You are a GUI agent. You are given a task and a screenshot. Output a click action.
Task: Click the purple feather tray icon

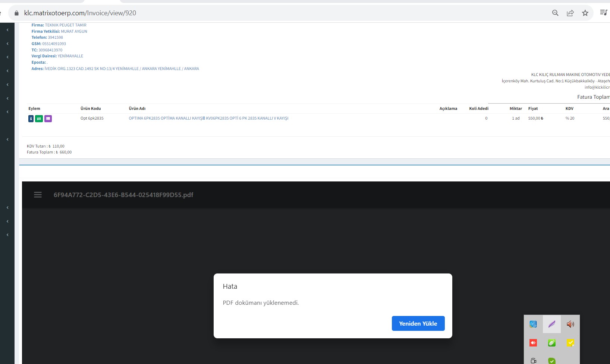pyautogui.click(x=552, y=324)
